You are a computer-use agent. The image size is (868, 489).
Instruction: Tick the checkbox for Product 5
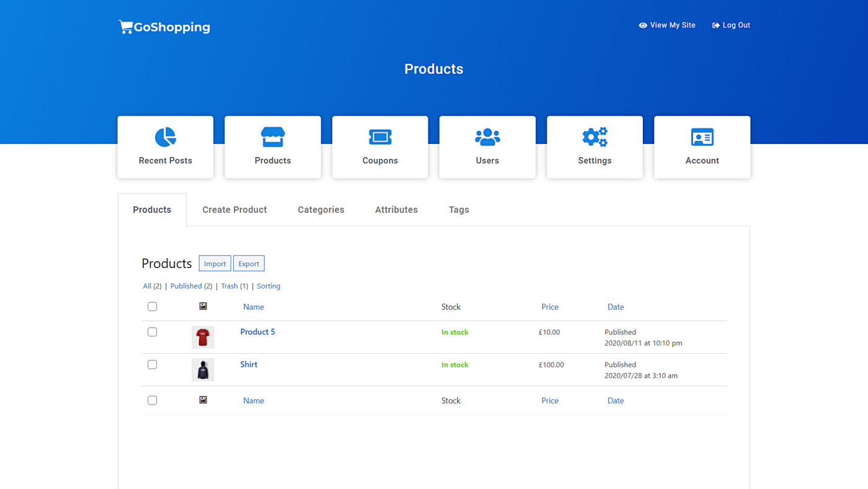pos(153,332)
